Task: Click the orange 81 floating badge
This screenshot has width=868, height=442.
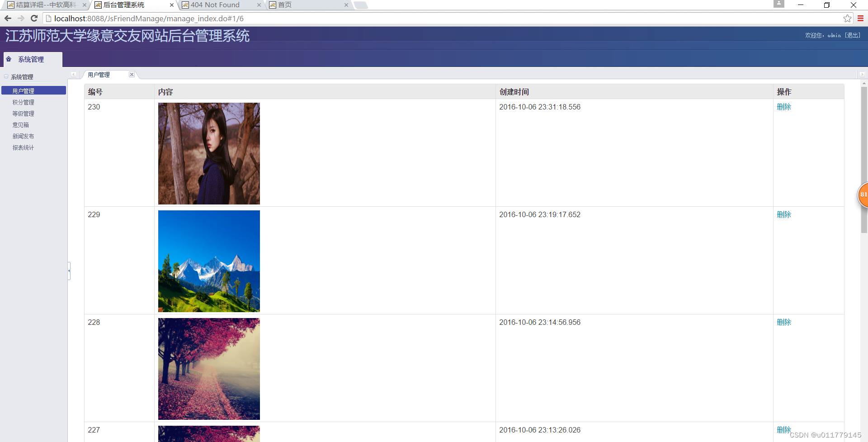Action: 863,195
